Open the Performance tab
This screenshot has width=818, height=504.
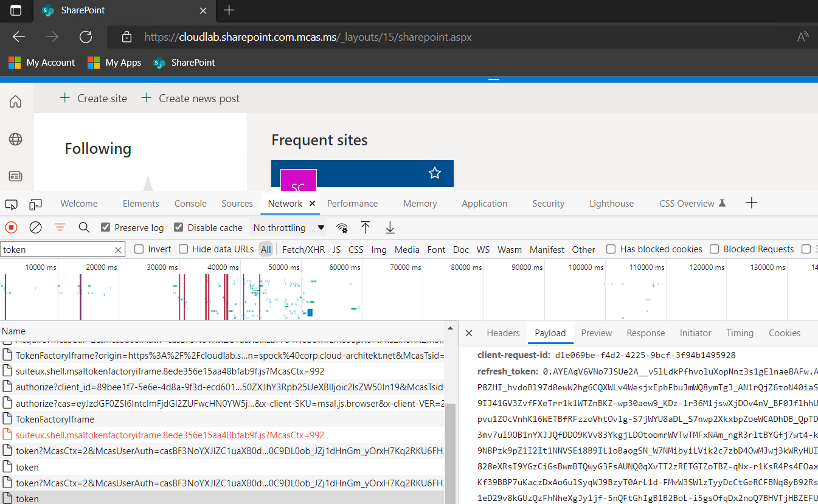coord(353,204)
